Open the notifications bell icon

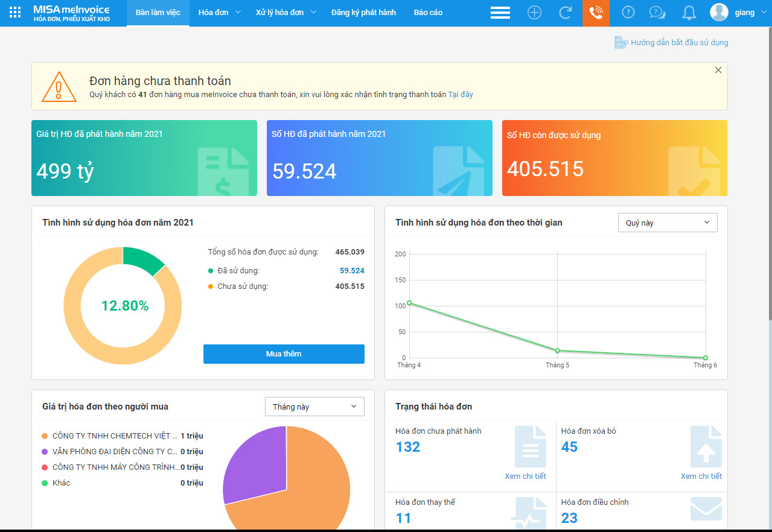pyautogui.click(x=689, y=13)
